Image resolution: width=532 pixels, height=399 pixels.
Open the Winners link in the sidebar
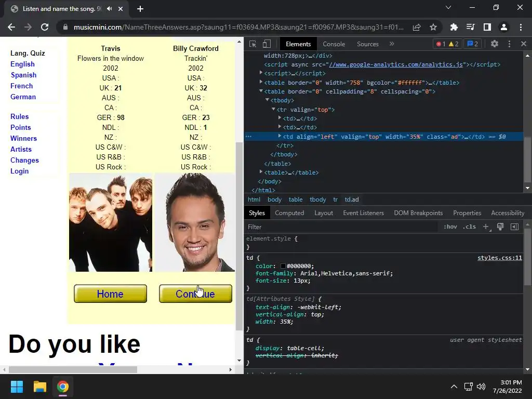tap(23, 138)
